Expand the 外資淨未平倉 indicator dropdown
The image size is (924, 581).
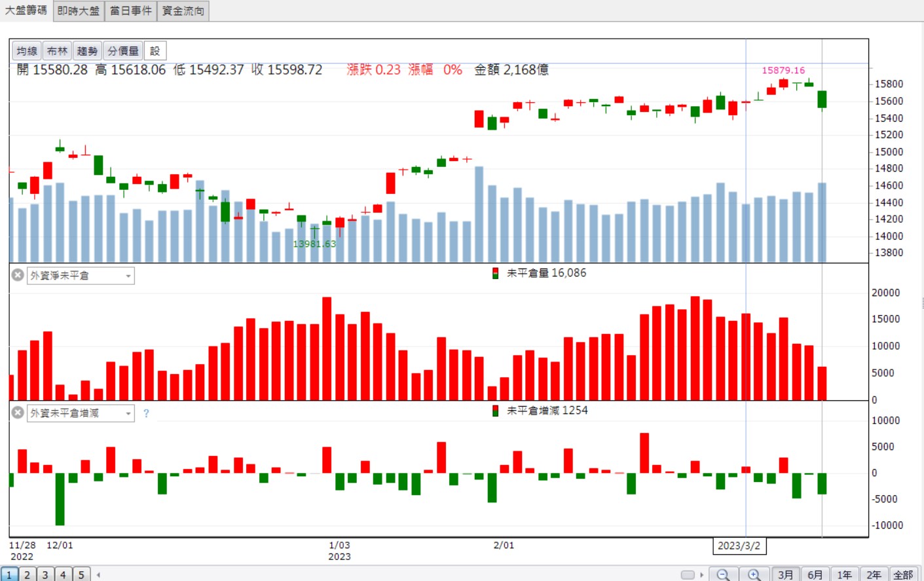[128, 276]
